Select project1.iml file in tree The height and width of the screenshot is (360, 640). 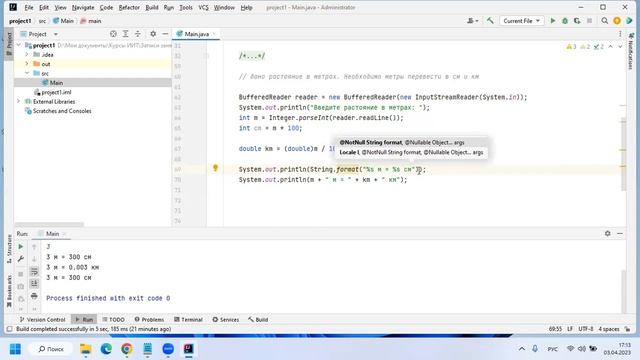coord(56,92)
